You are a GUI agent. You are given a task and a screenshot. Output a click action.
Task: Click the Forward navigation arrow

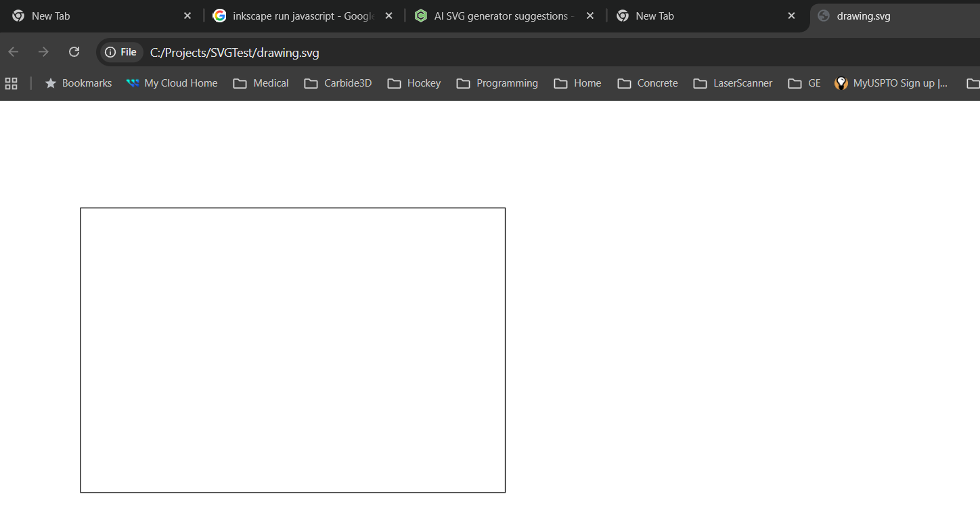click(x=44, y=52)
